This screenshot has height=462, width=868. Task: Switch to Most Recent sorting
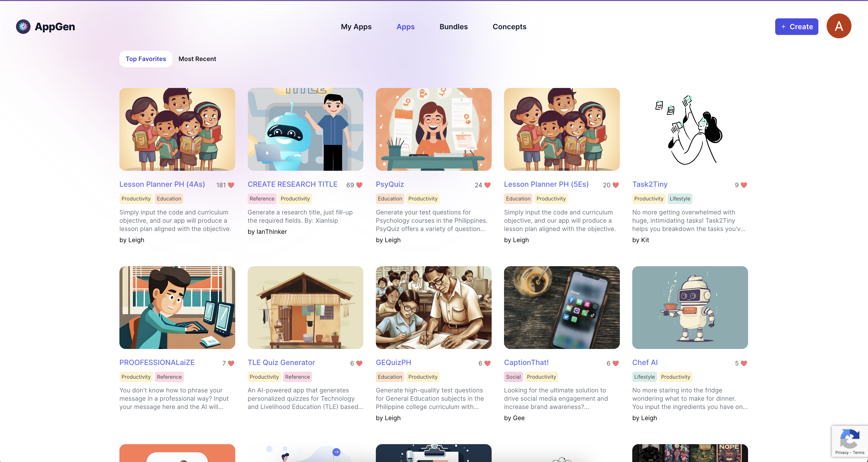click(197, 59)
